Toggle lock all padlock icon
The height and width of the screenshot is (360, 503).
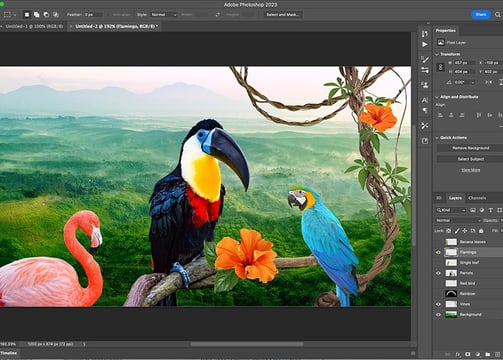point(481,231)
